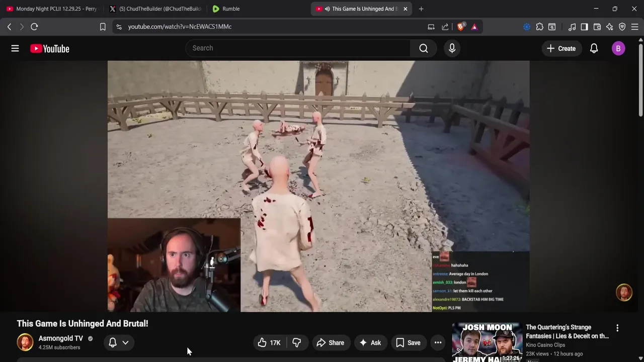Open browser extensions puzzle icon
This screenshot has width=644, height=362.
539,27
